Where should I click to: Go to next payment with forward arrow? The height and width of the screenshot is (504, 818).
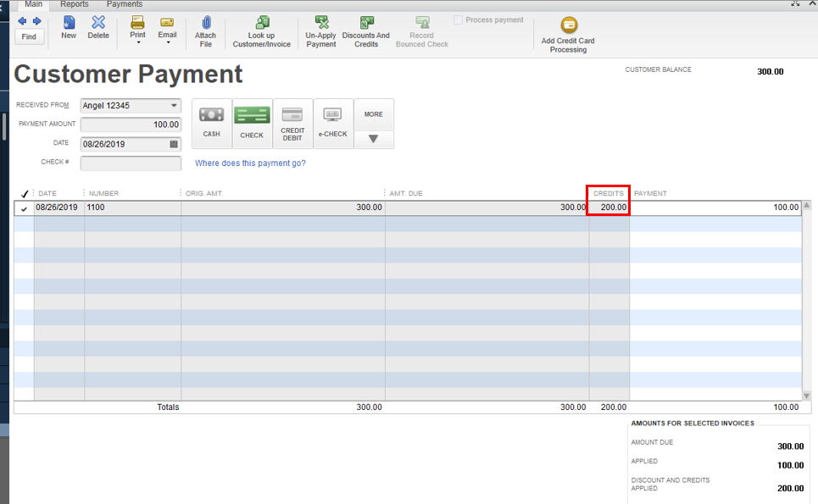(36, 21)
